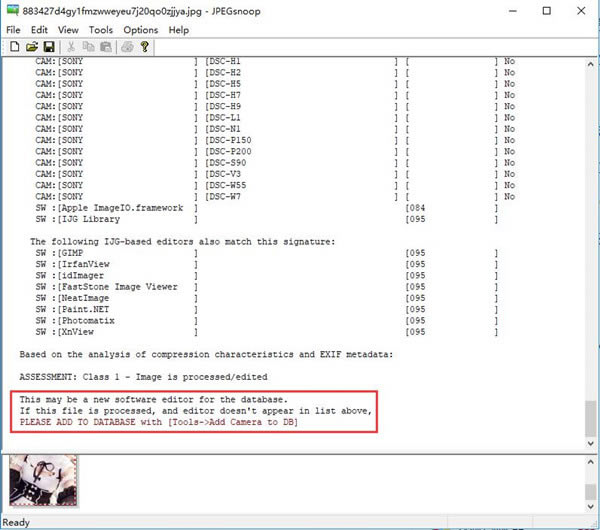Open a file with the folder icon
600x530 pixels.
click(31, 46)
